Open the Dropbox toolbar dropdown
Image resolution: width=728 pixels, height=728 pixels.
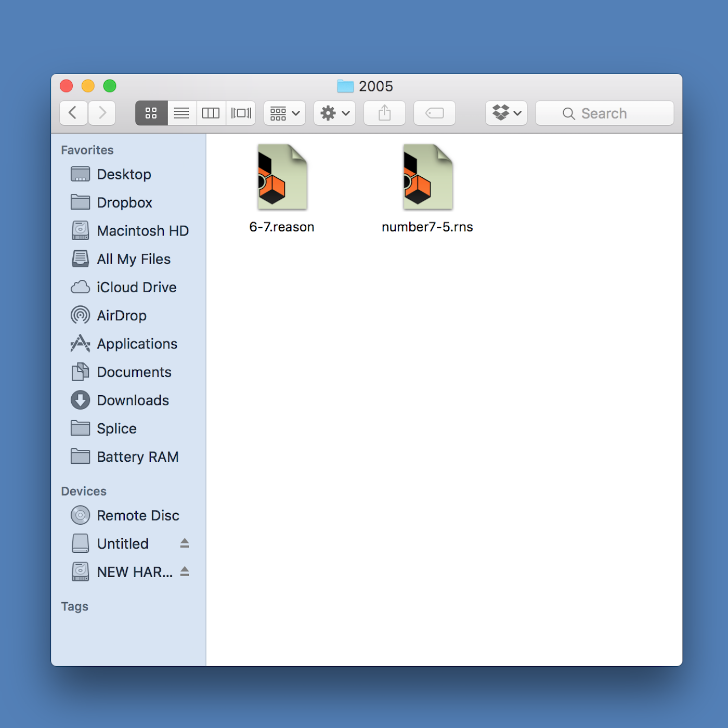[506, 113]
